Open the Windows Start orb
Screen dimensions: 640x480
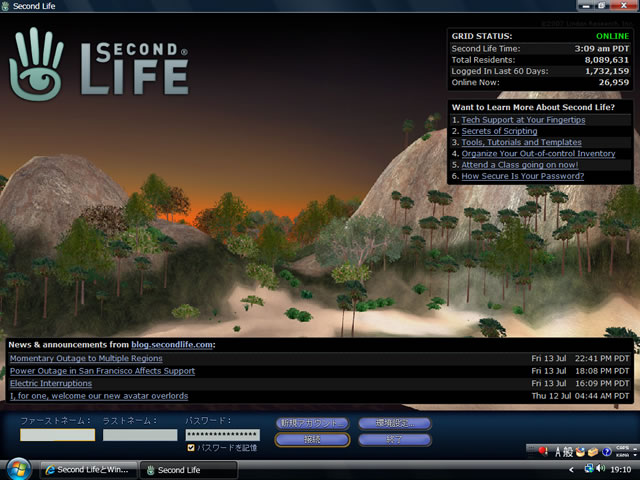(19, 468)
